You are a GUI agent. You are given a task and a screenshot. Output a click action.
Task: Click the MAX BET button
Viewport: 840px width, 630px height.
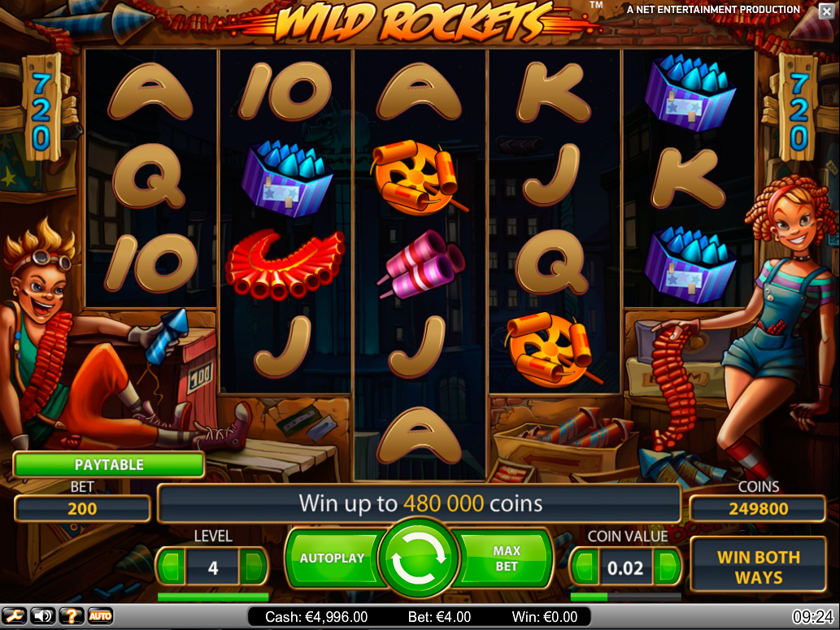pos(505,558)
